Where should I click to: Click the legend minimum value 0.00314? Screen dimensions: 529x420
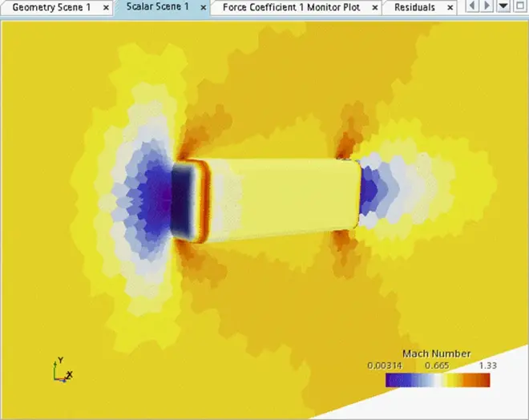point(384,365)
